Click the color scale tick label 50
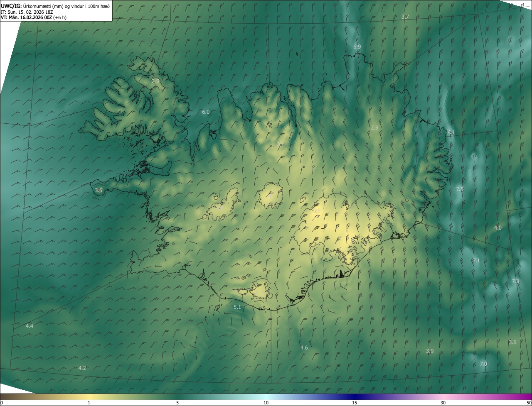Viewport: 532px width, 406px height. [x=529, y=403]
